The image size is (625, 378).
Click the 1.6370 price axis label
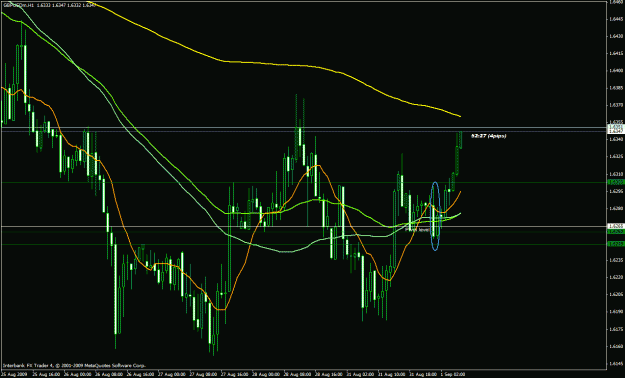pyautogui.click(x=616, y=105)
